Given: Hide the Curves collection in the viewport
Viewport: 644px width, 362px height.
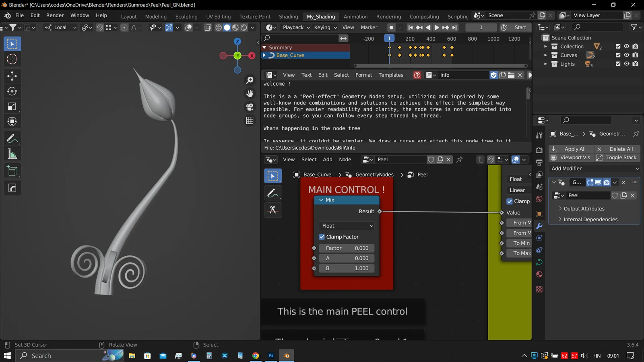Looking at the screenshot, I should point(627,55).
